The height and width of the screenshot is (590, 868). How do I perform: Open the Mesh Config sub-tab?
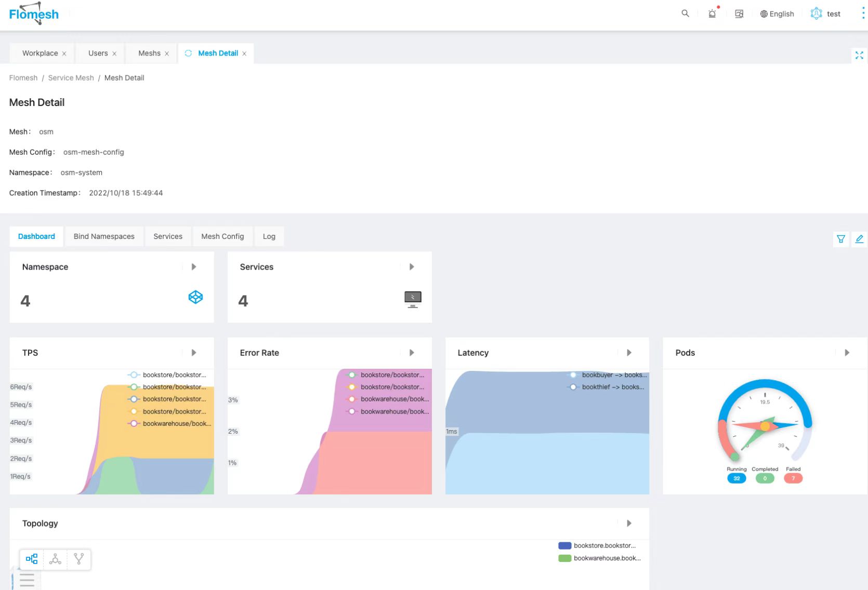tap(222, 236)
